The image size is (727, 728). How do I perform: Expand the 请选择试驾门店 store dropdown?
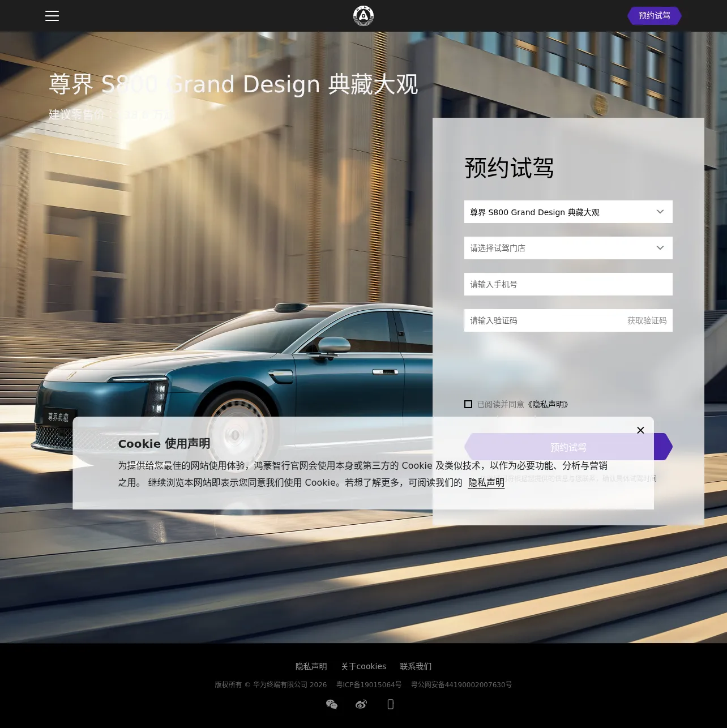(x=568, y=248)
